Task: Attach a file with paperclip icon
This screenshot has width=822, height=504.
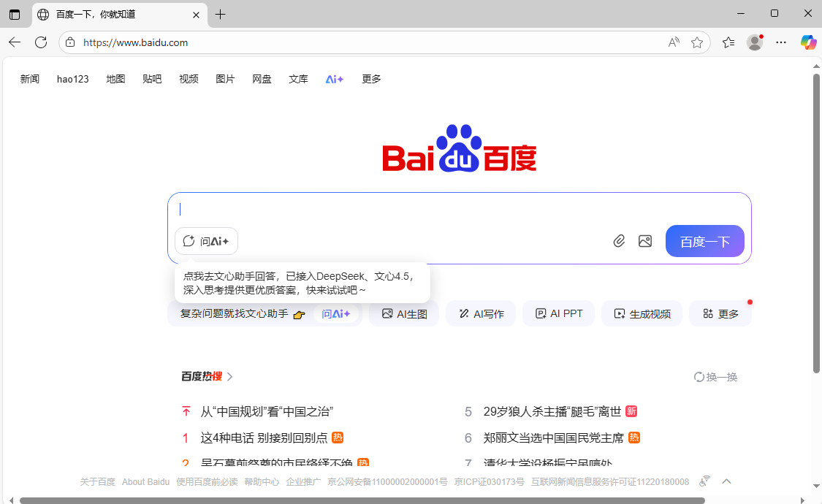Action: coord(619,241)
